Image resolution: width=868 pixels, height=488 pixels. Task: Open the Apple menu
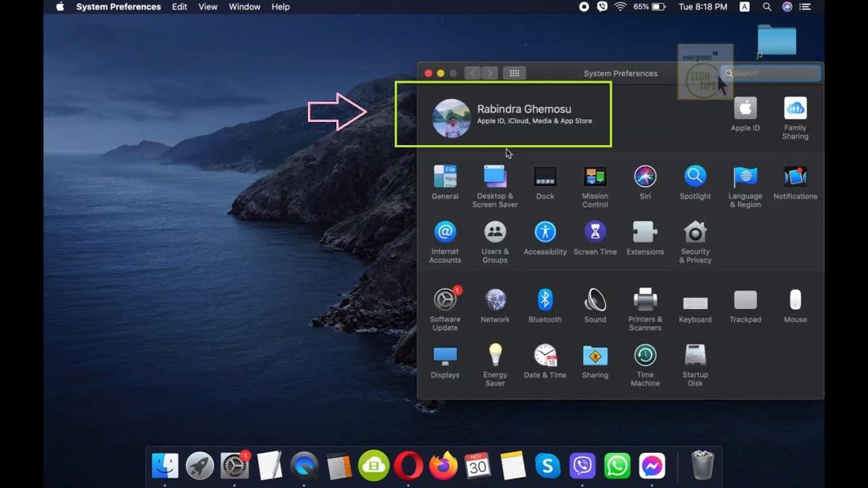click(x=60, y=7)
